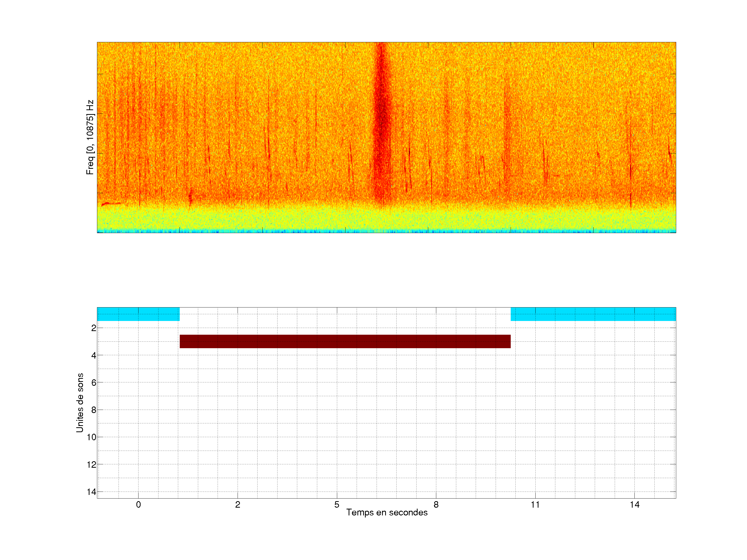Click the y-axis tick label 6
747x560 pixels.
tap(94, 382)
